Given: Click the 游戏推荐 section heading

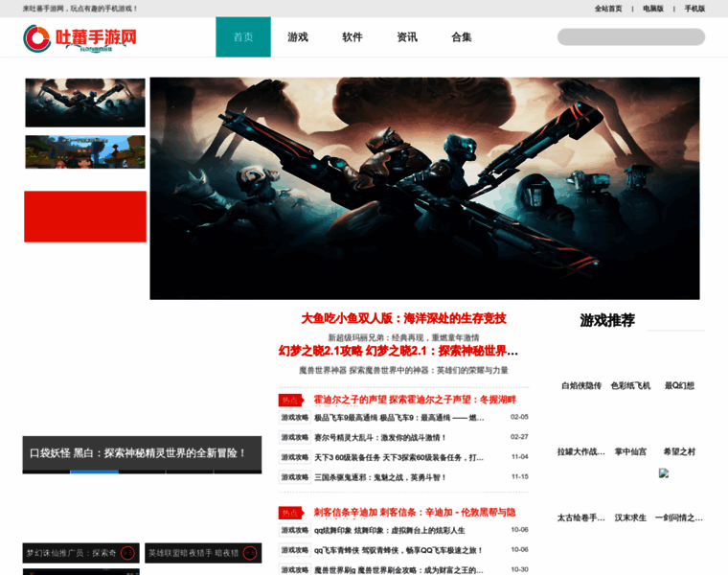Looking at the screenshot, I should tap(607, 320).
